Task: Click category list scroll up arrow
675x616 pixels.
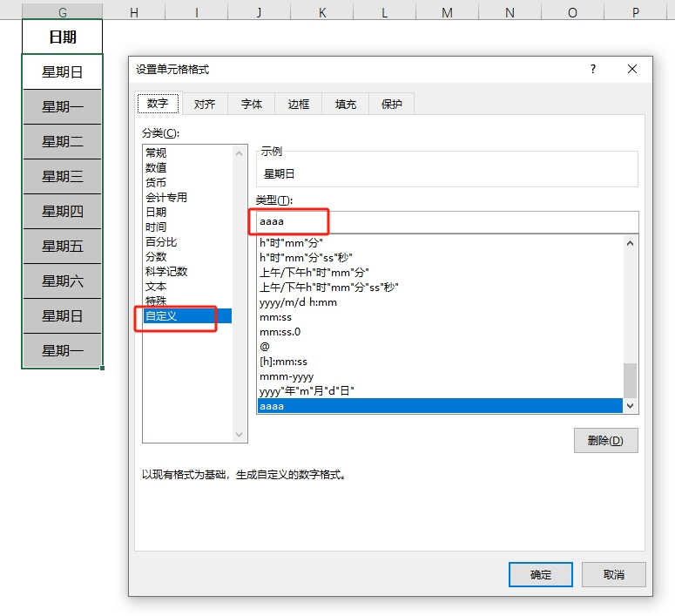Action: click(240, 153)
